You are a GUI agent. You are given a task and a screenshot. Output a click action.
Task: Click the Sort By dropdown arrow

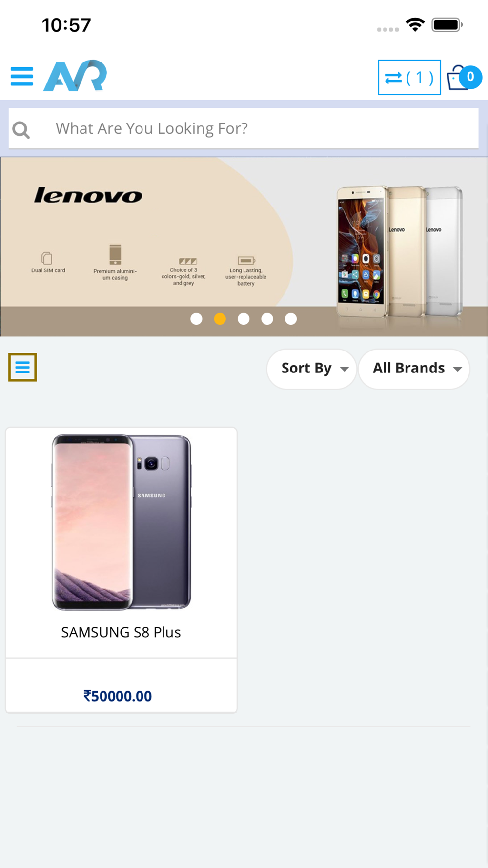345,369
